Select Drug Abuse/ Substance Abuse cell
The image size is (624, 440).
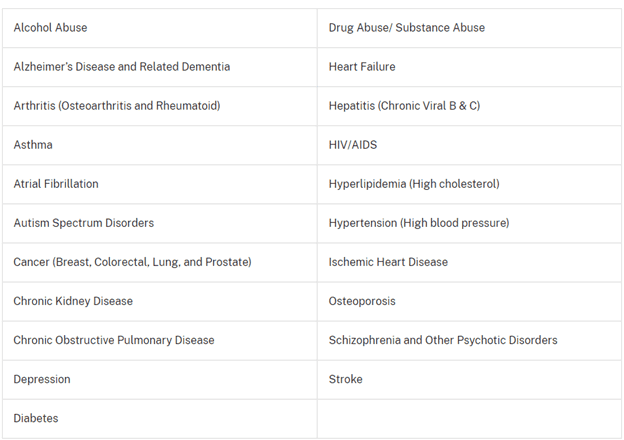[x=406, y=28]
